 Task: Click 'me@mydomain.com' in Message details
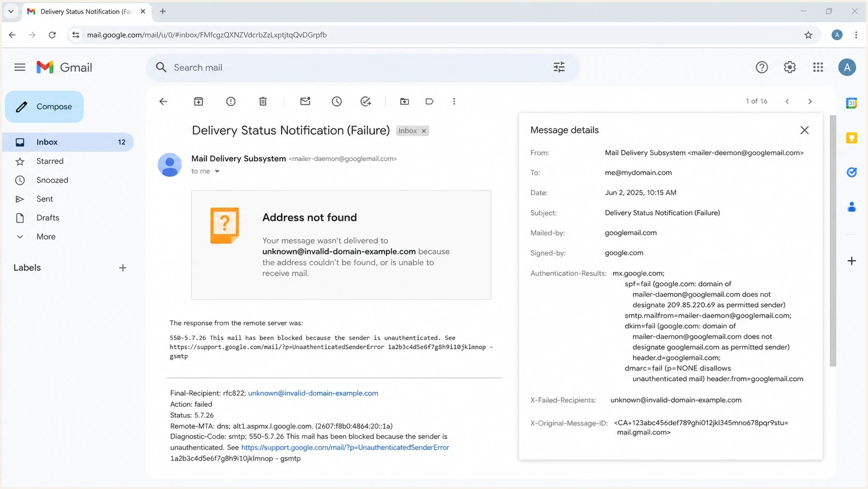click(x=638, y=173)
